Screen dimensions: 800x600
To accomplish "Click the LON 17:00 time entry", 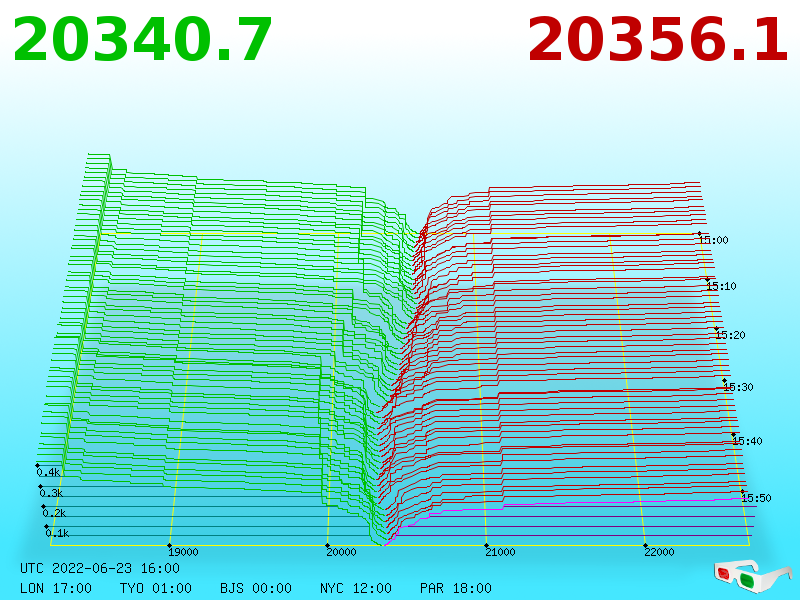I will pos(56,588).
